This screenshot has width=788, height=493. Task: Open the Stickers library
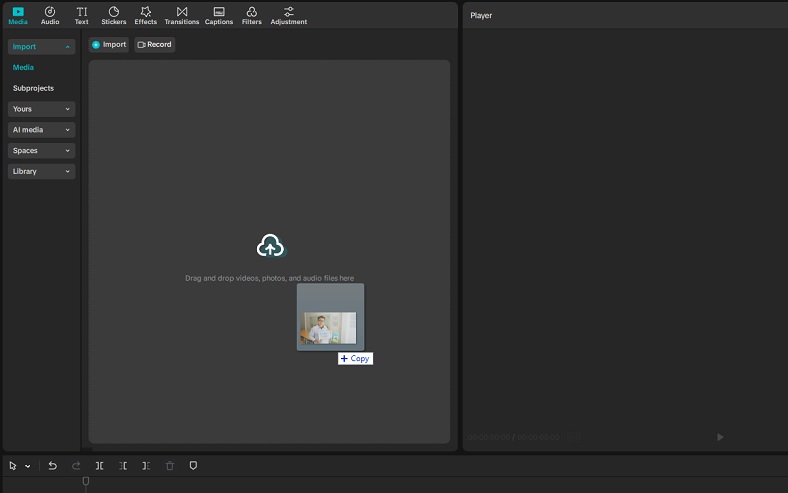click(114, 15)
